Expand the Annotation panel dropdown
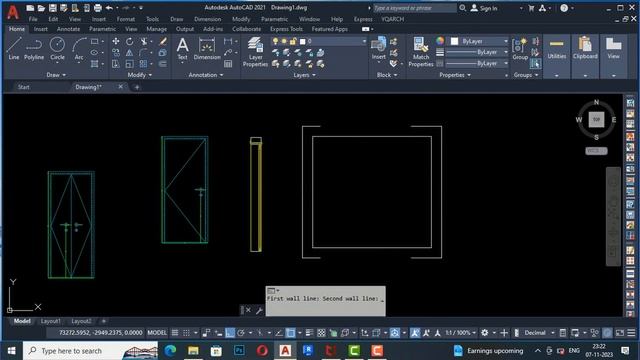Viewport: 640px width, 360px height. pyautogui.click(x=206, y=75)
